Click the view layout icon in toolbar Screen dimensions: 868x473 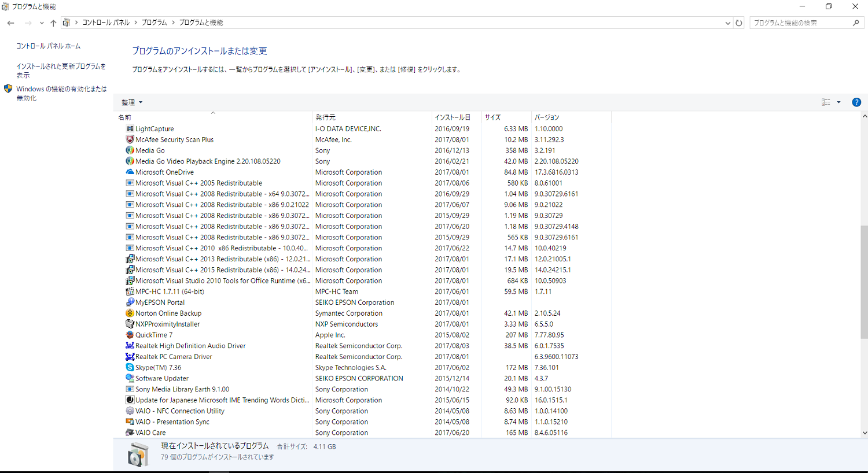826,102
